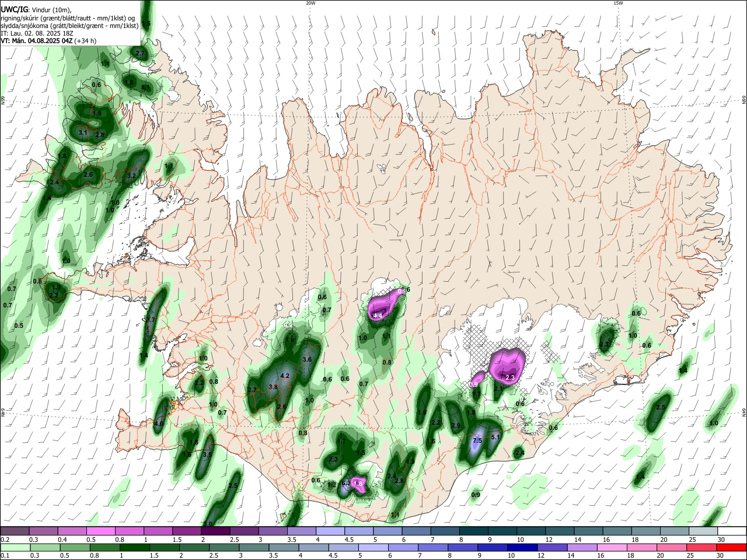747x560 pixels.
Task: Click the 3.2 precipitation value in the Westfjords
Action: 131,176
